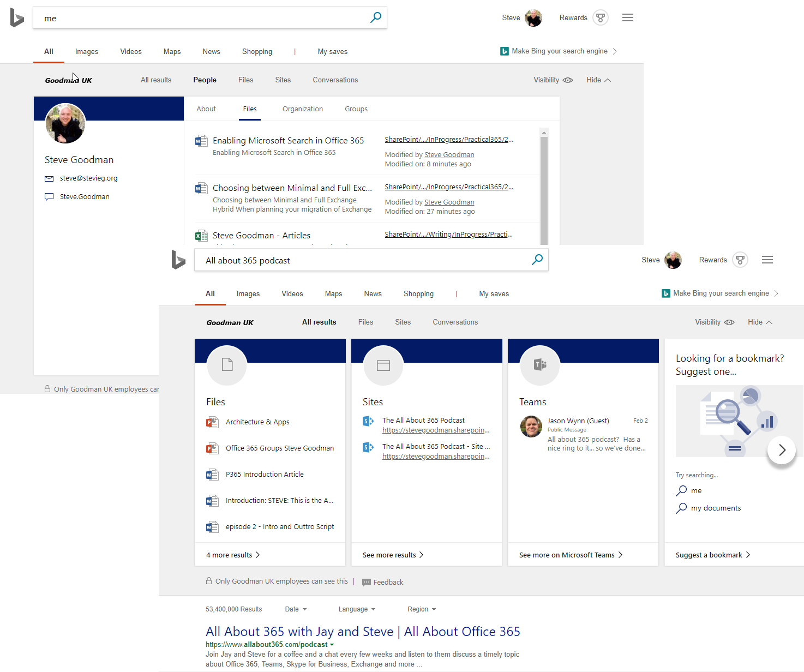The image size is (804, 672).
Task: Click Word icon for P365 Introduction Article
Action: pos(212,475)
